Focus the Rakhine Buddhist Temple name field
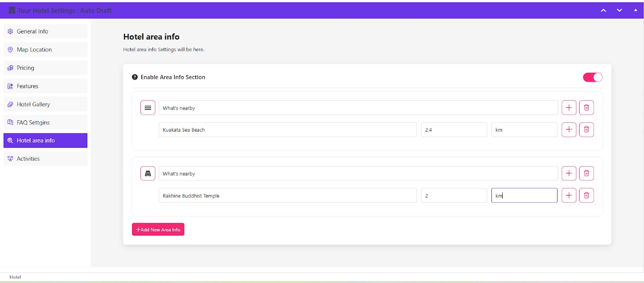Image resolution: width=644 pixels, height=283 pixels. click(287, 196)
